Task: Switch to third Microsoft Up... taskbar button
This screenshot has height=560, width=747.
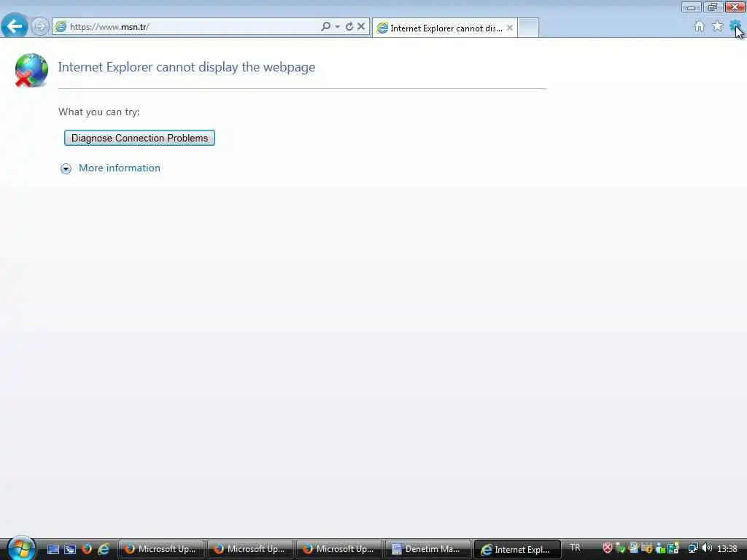Action: point(339,549)
